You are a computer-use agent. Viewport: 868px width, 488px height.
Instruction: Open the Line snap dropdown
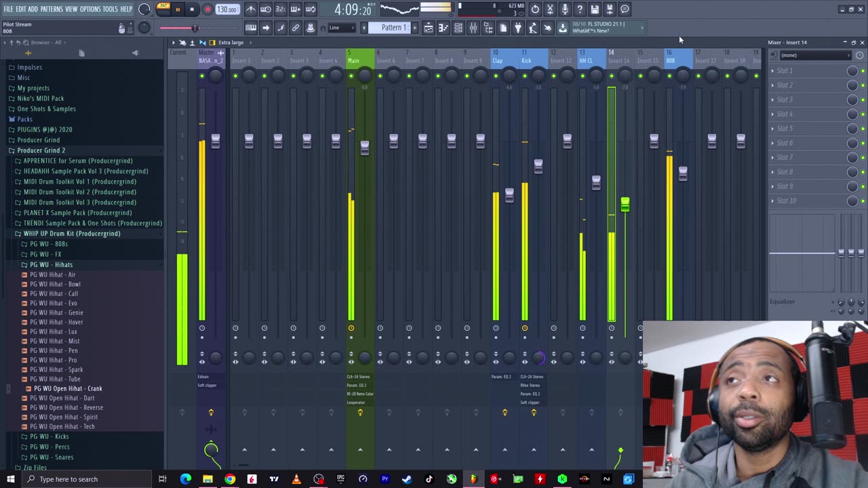pyautogui.click(x=342, y=28)
